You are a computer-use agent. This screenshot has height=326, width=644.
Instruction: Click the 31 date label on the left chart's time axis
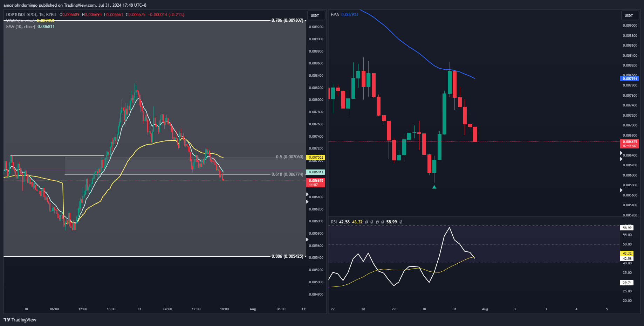(139, 309)
